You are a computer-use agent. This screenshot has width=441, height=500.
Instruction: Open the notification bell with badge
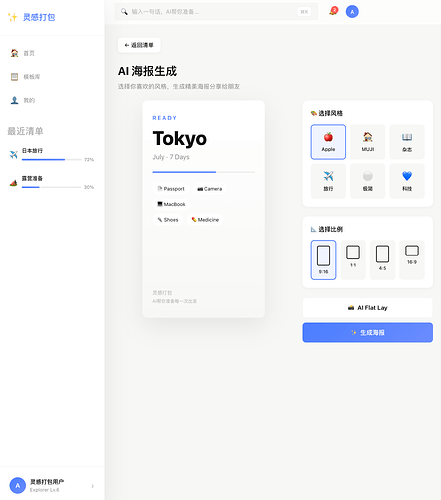(333, 11)
